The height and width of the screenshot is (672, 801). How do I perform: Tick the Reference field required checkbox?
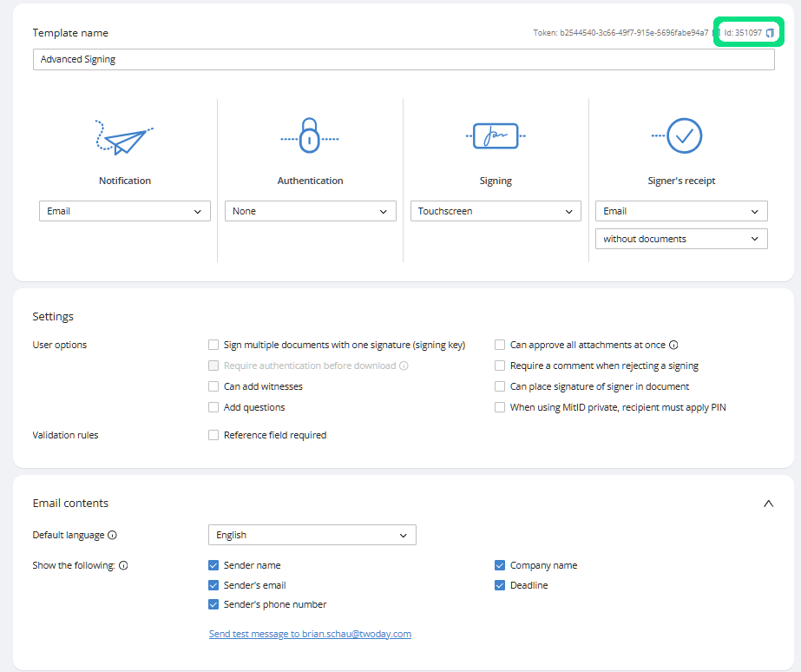(x=213, y=435)
